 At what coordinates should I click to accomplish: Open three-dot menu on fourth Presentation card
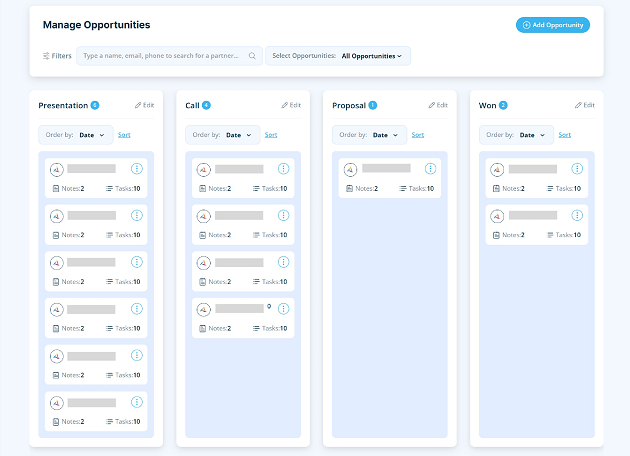[137, 309]
